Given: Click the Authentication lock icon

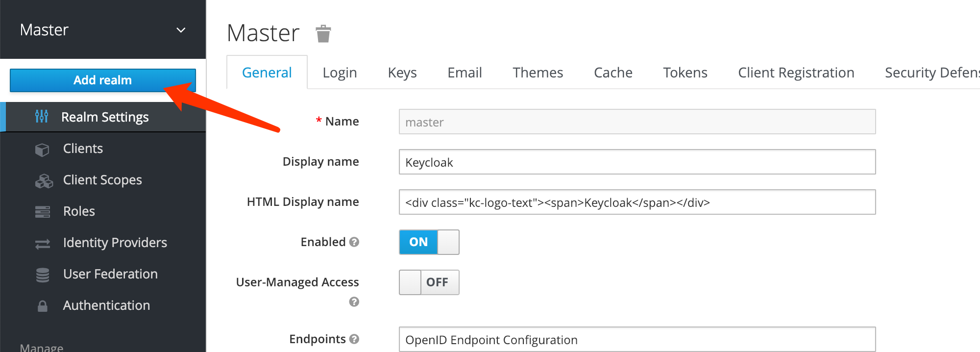Looking at the screenshot, I should click(43, 306).
